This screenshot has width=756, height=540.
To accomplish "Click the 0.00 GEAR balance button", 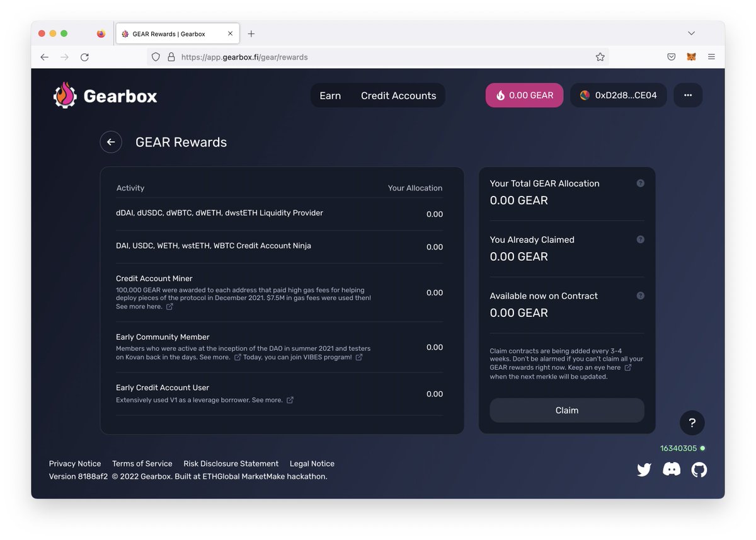I will 524,95.
